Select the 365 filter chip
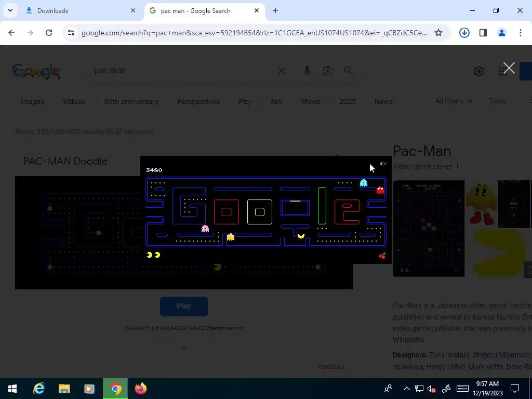 point(276,101)
